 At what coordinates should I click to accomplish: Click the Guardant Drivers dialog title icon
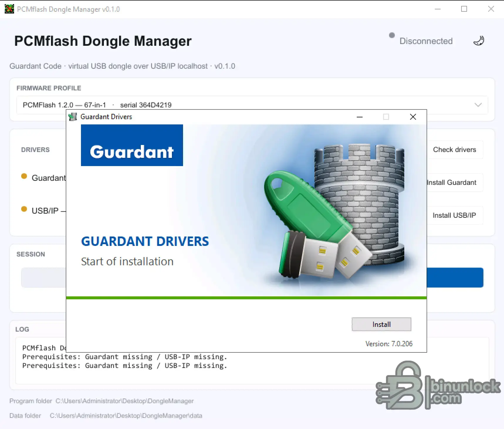(x=72, y=117)
